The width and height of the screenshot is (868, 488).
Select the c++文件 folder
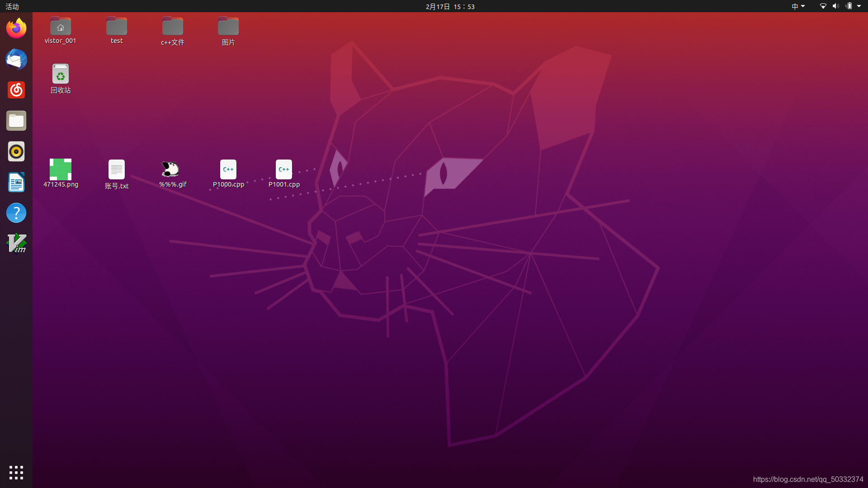(173, 27)
